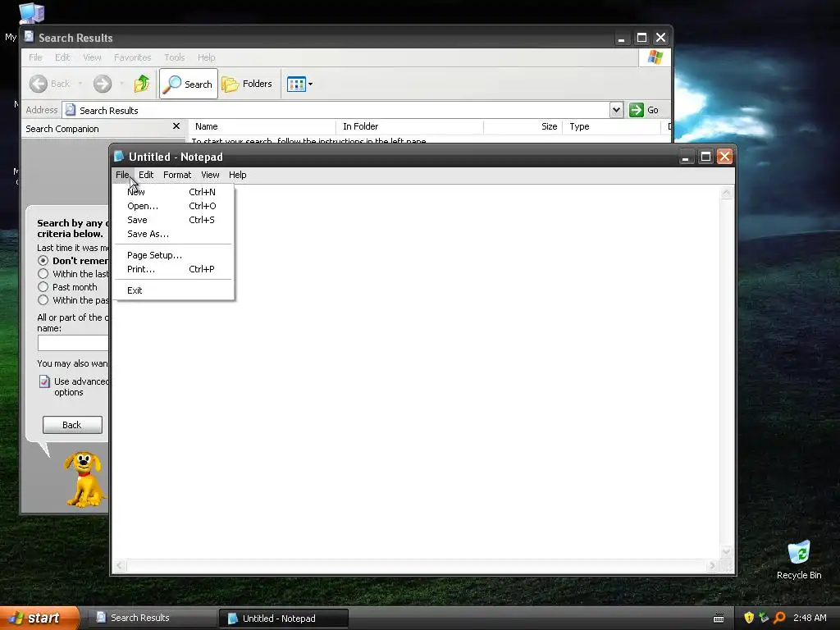Switch to Search Results taskbar button
The height and width of the screenshot is (630, 840).
152,618
